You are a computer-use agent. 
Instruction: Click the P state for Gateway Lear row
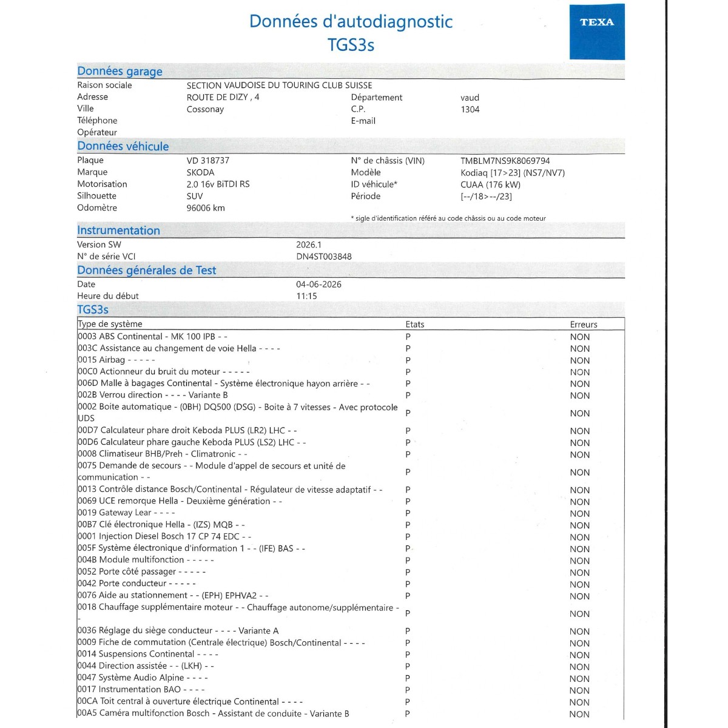[408, 513]
